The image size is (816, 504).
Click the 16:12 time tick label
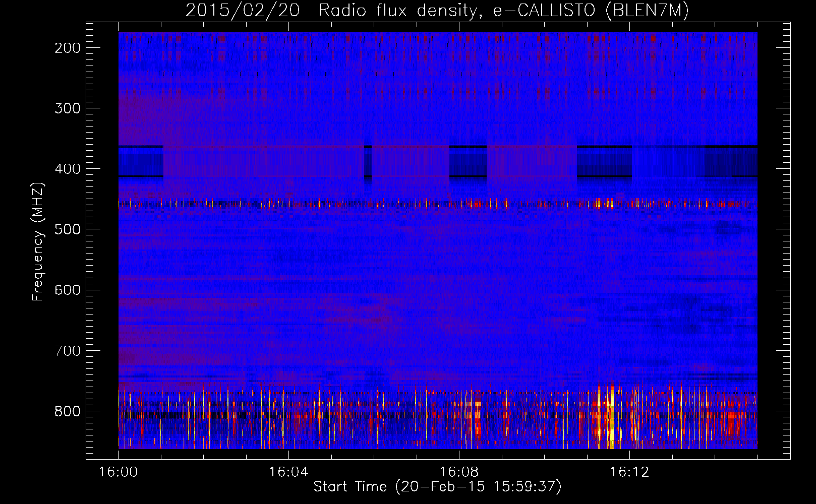[629, 472]
